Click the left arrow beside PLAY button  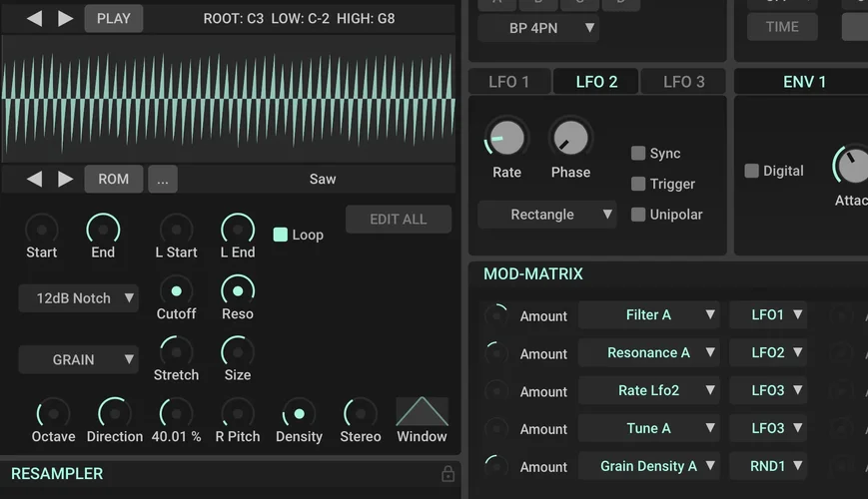point(34,19)
